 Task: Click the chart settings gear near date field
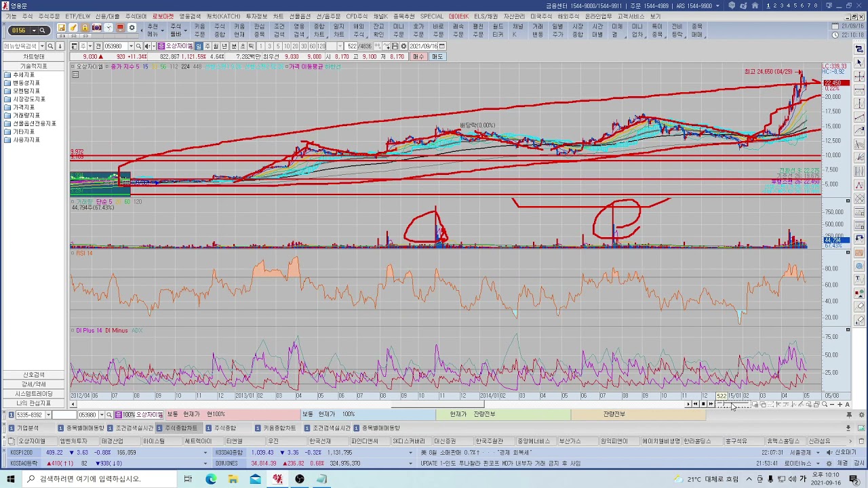pyautogui.click(x=403, y=46)
